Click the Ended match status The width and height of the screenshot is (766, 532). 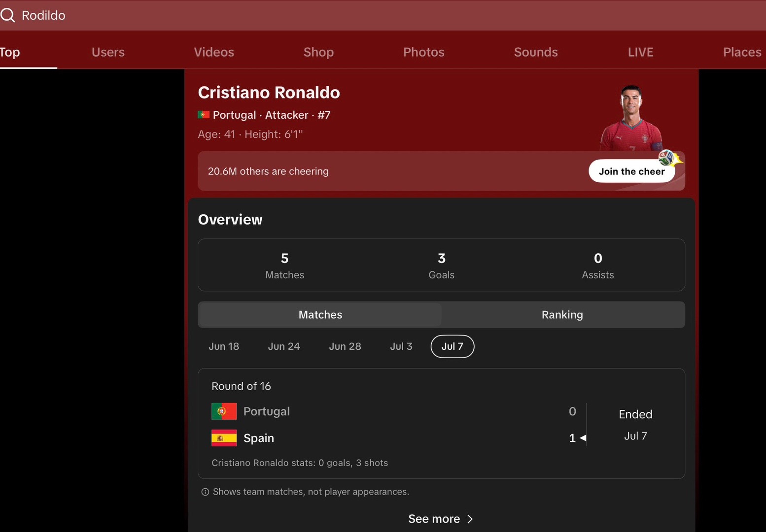pyautogui.click(x=635, y=414)
